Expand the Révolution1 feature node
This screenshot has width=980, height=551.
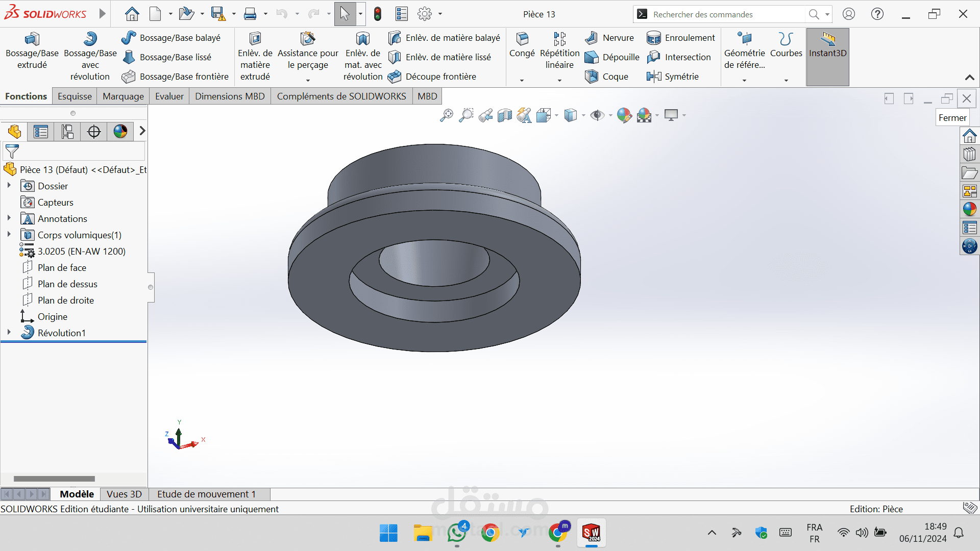pos(9,332)
